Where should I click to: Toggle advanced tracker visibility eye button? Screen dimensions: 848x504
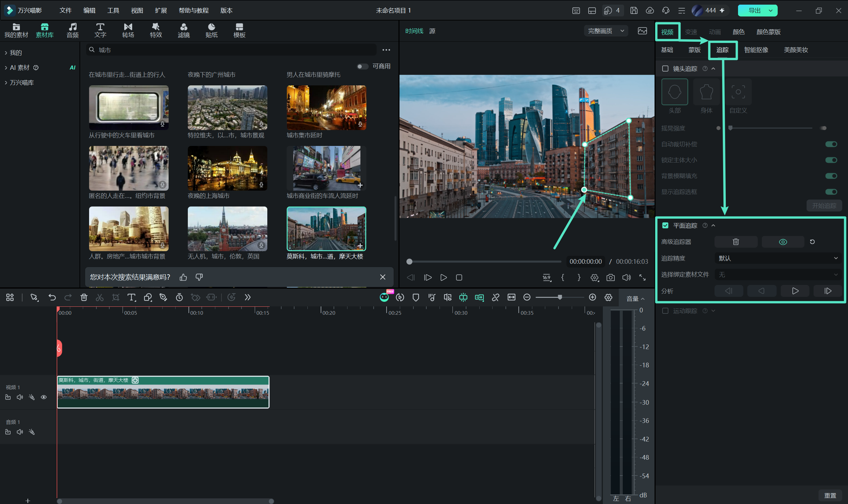click(783, 242)
